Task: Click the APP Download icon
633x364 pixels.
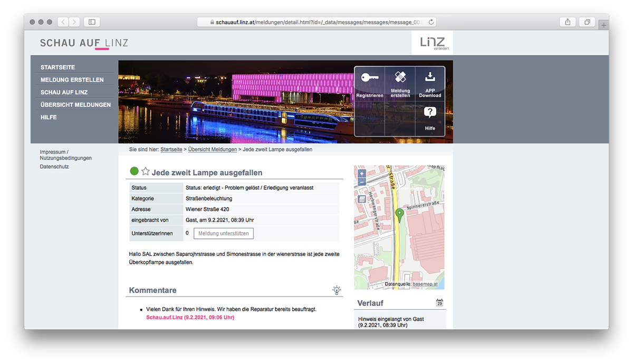Action: (430, 77)
